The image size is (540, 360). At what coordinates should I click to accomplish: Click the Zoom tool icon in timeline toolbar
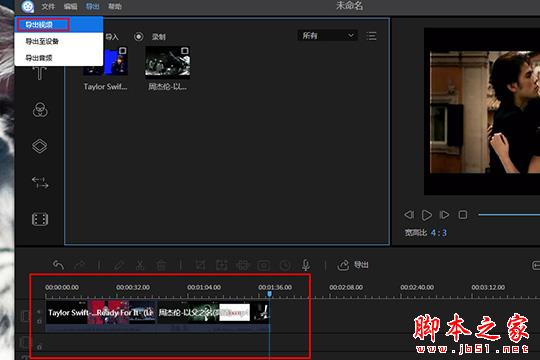click(x=221, y=265)
